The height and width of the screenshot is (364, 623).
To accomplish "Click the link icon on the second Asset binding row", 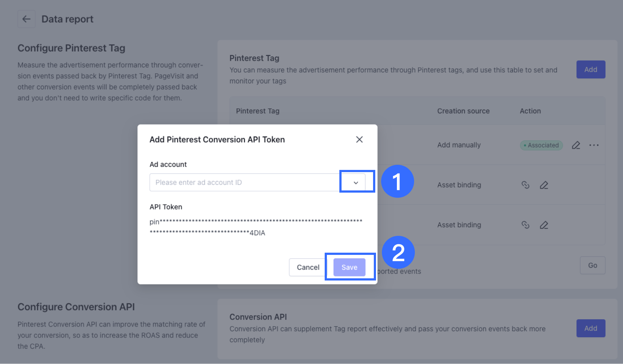I will pos(526,225).
